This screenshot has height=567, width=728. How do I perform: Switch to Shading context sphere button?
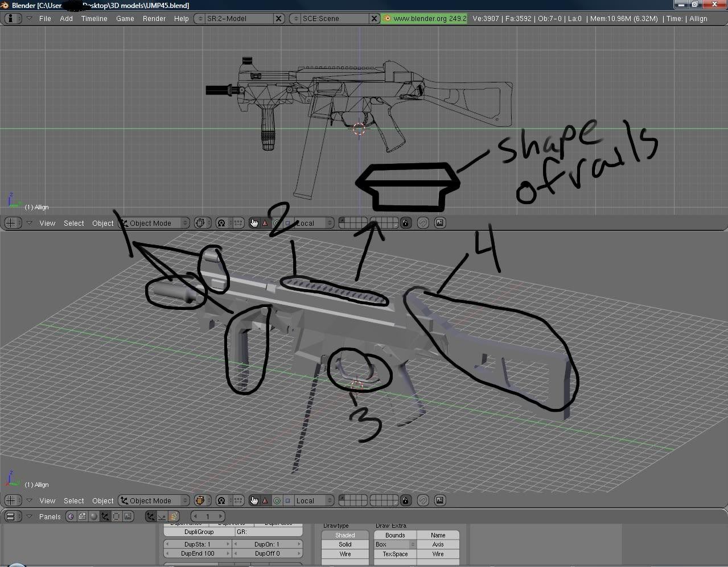pos(94,516)
